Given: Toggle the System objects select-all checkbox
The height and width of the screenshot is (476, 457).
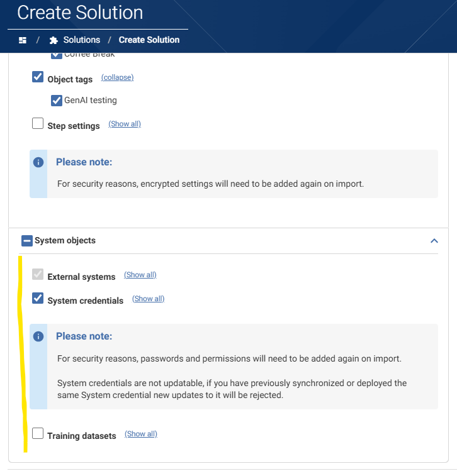Looking at the screenshot, I should pyautogui.click(x=27, y=241).
